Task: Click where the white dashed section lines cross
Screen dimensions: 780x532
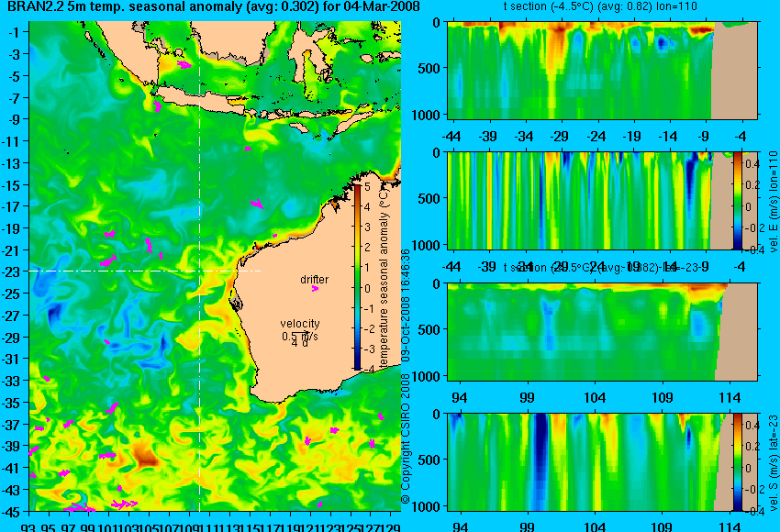Action: (x=199, y=271)
